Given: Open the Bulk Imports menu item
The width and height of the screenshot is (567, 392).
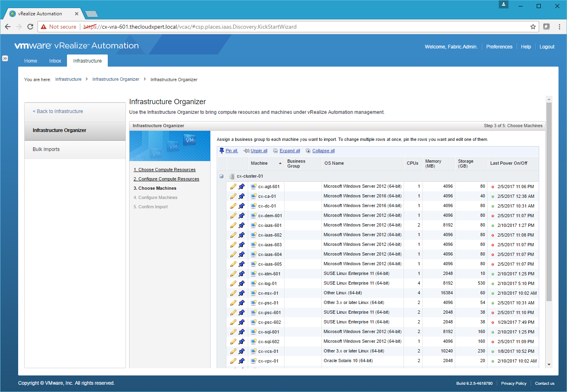Looking at the screenshot, I should click(x=46, y=149).
